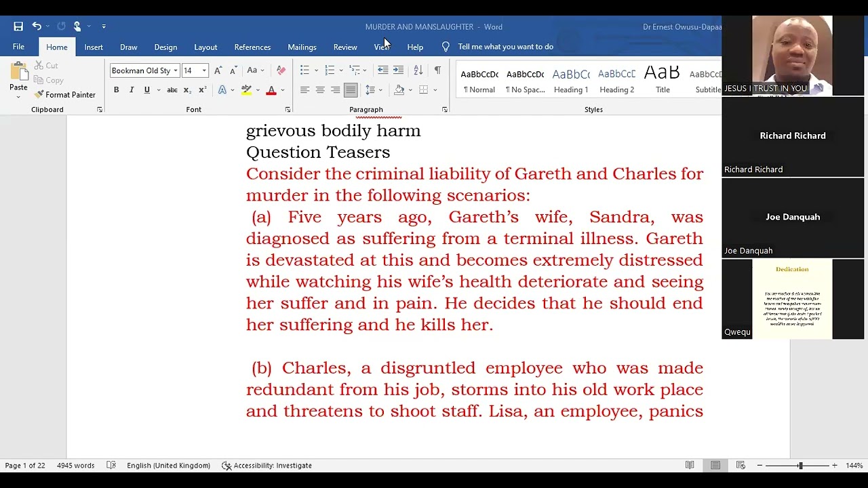This screenshot has width=868, height=488.
Task: Apply the yellow text highlight color
Action: [246, 90]
